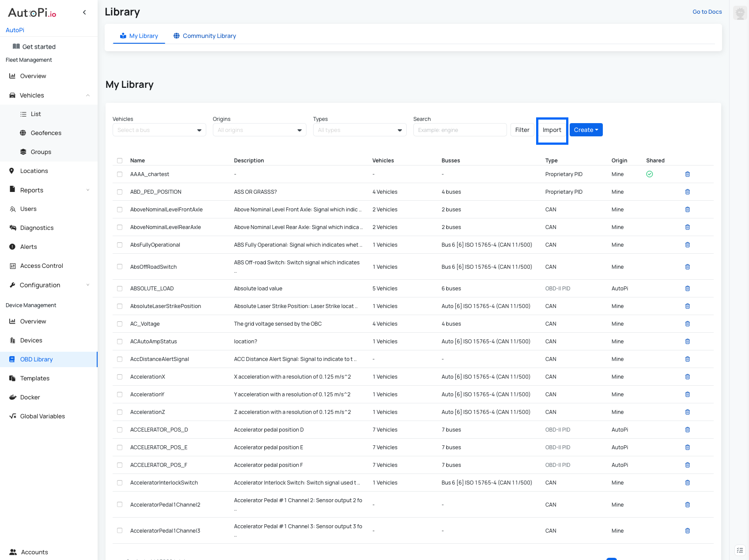
Task: Click the Import button
Action: click(x=552, y=130)
